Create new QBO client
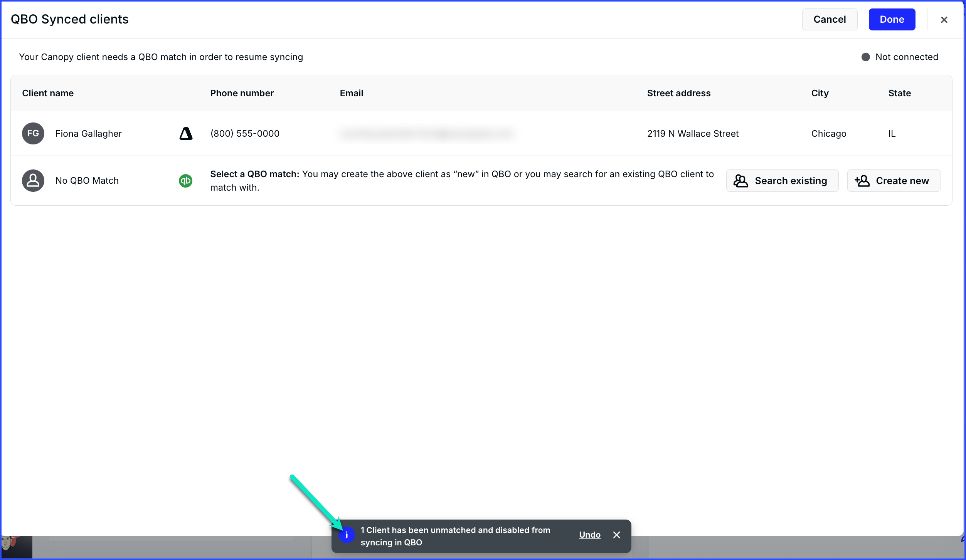 (x=894, y=181)
